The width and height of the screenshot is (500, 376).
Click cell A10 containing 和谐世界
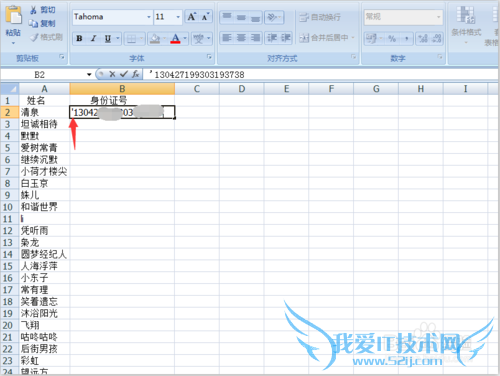click(44, 207)
